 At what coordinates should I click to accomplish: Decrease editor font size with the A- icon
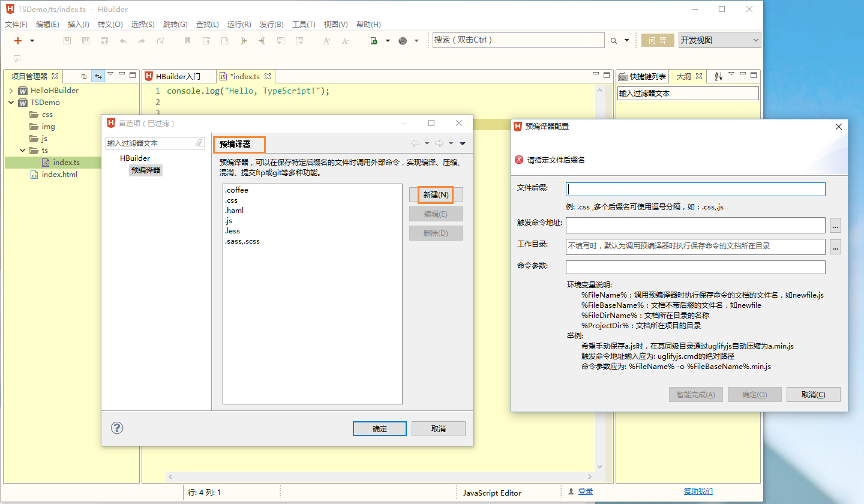point(345,40)
